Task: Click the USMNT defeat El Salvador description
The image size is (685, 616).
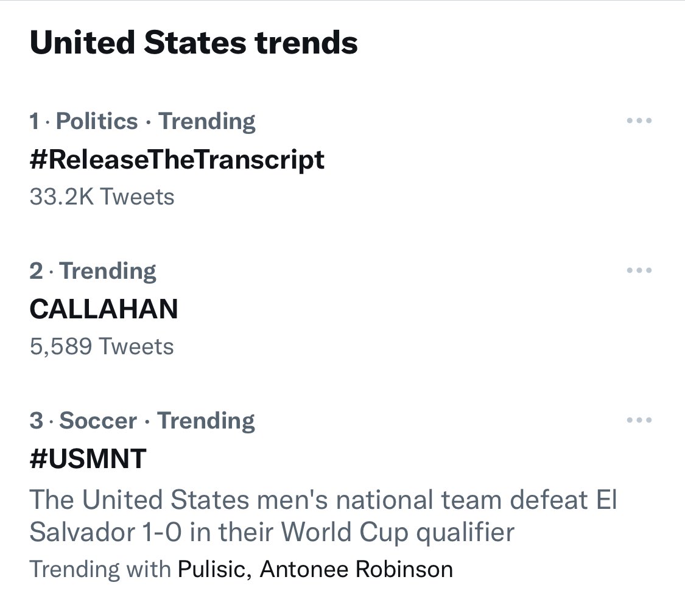Action: (323, 516)
